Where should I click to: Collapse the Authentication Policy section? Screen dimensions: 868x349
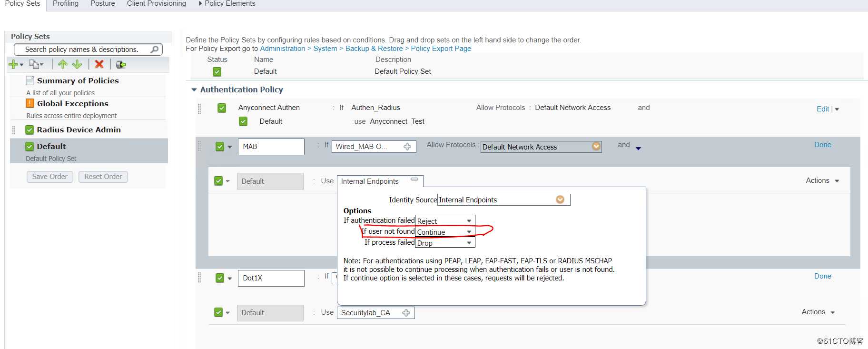[x=194, y=90]
